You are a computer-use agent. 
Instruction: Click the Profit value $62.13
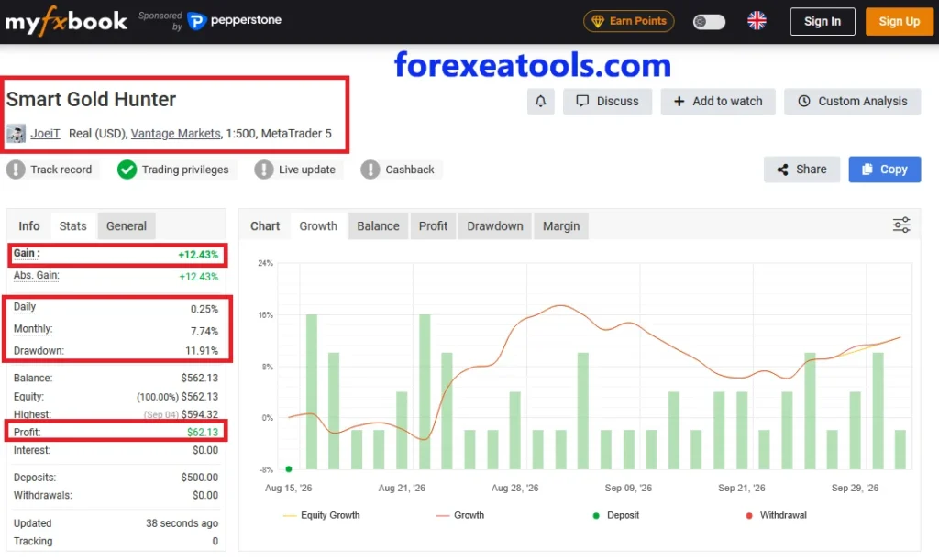point(203,432)
